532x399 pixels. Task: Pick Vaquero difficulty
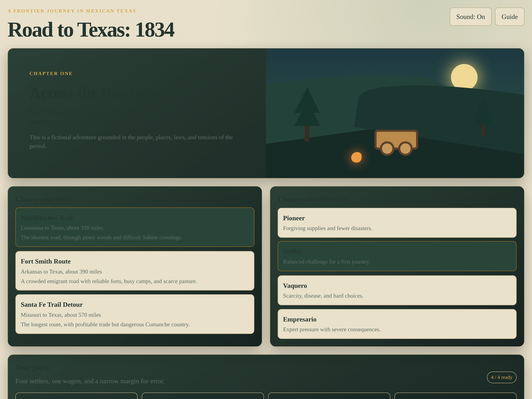pos(397,290)
